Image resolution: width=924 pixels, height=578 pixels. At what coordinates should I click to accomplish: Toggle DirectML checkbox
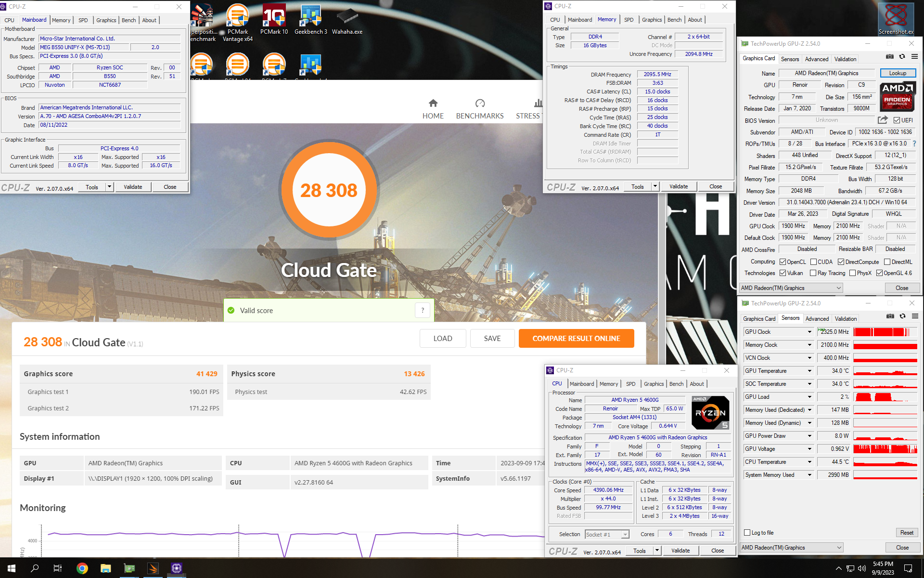887,262
